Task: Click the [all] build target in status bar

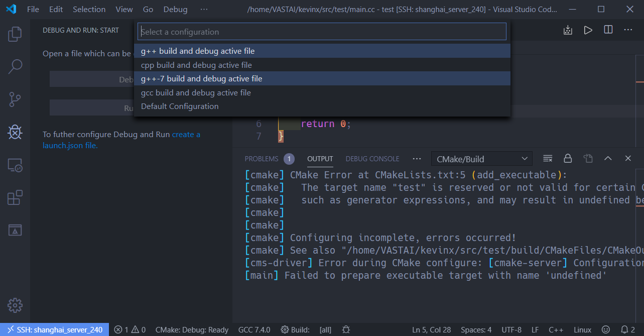Action: 325,330
